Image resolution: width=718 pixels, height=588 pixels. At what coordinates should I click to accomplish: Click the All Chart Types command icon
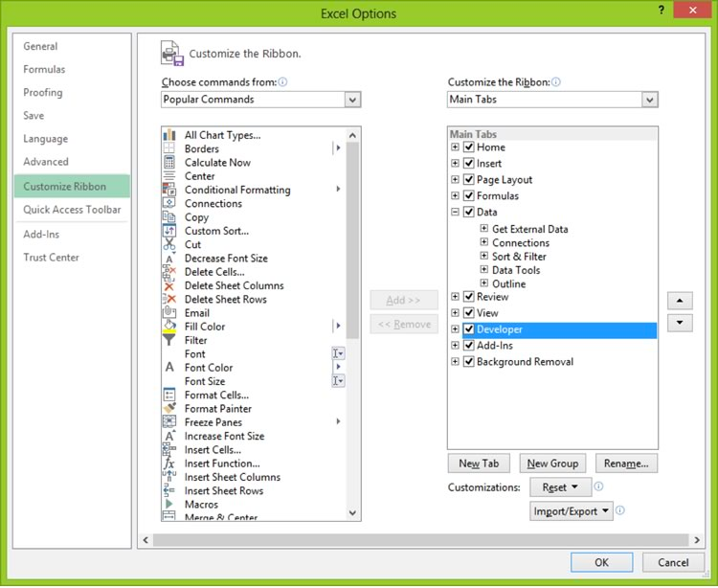coord(169,135)
